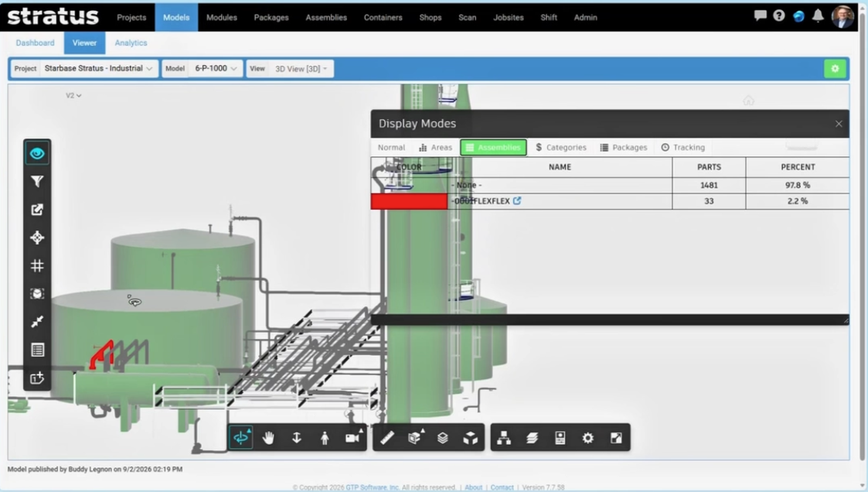
Task: Open chat messages icon in header
Action: (x=760, y=15)
